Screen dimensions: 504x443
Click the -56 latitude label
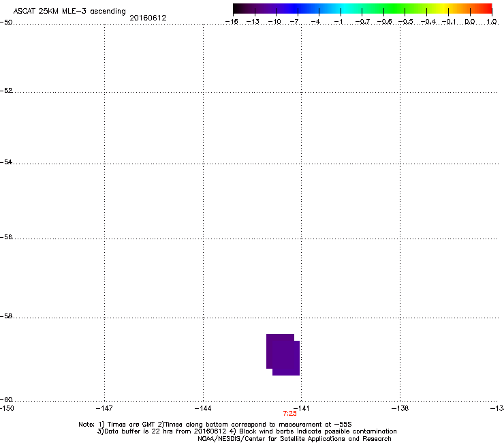pyautogui.click(x=6, y=236)
